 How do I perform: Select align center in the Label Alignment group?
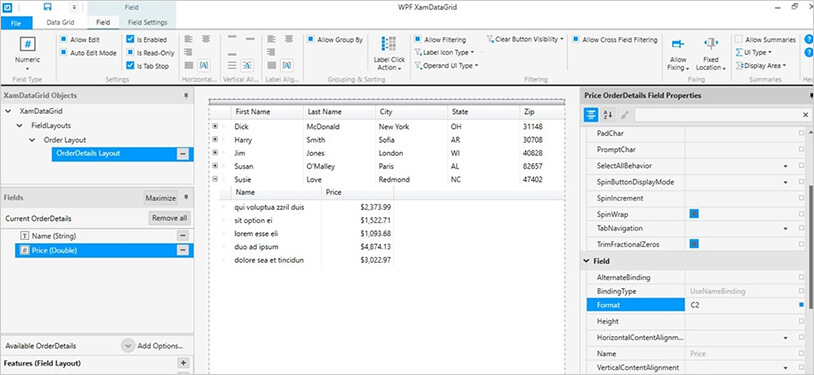pyautogui.click(x=289, y=39)
